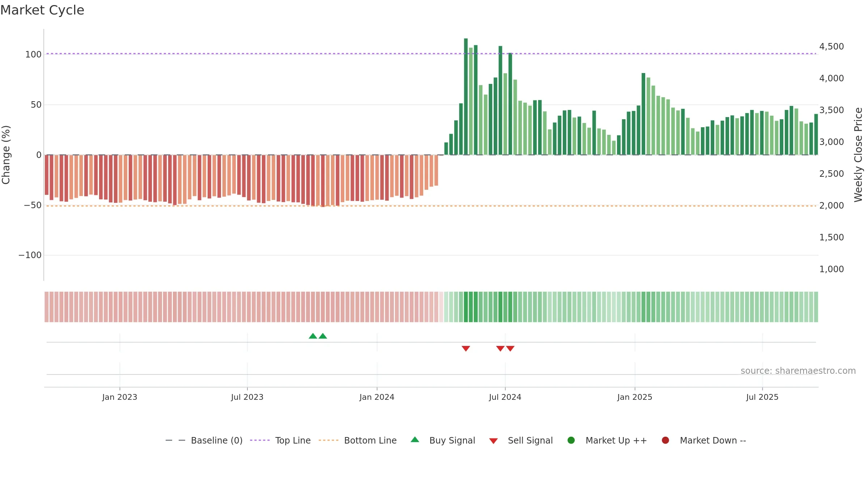Click the Market Cycle chart title

[x=42, y=10]
